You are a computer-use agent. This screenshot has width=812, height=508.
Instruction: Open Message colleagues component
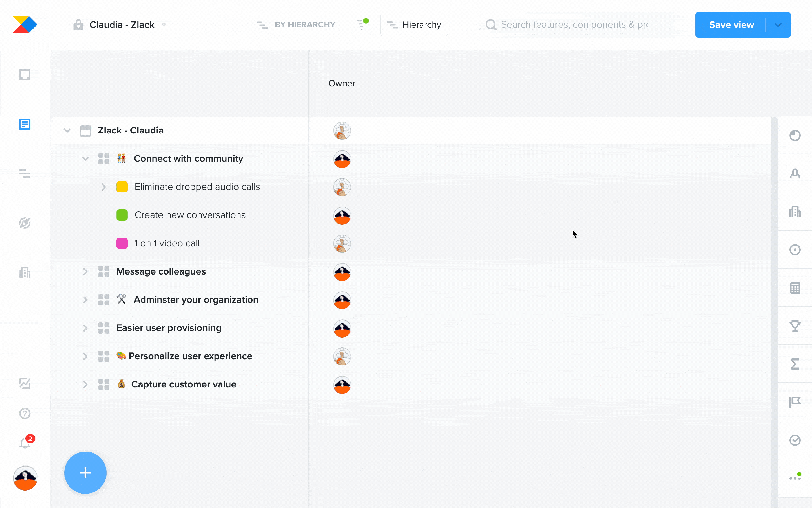coord(161,271)
